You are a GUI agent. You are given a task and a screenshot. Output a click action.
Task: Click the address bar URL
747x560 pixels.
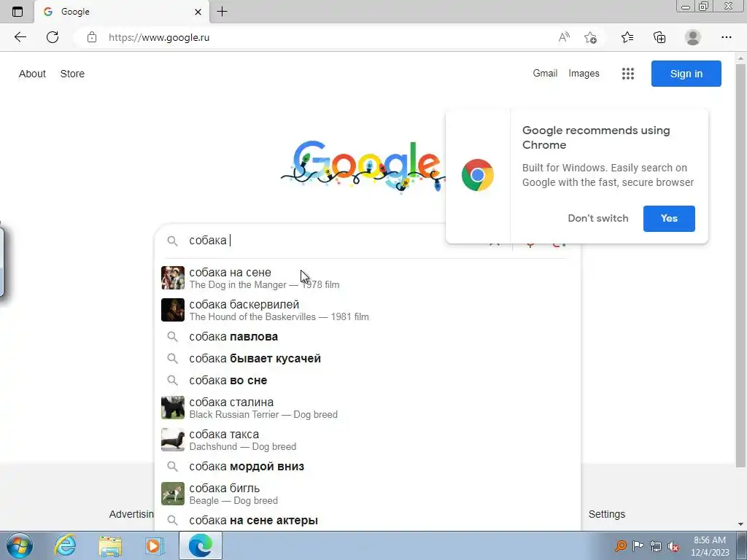[x=158, y=37]
